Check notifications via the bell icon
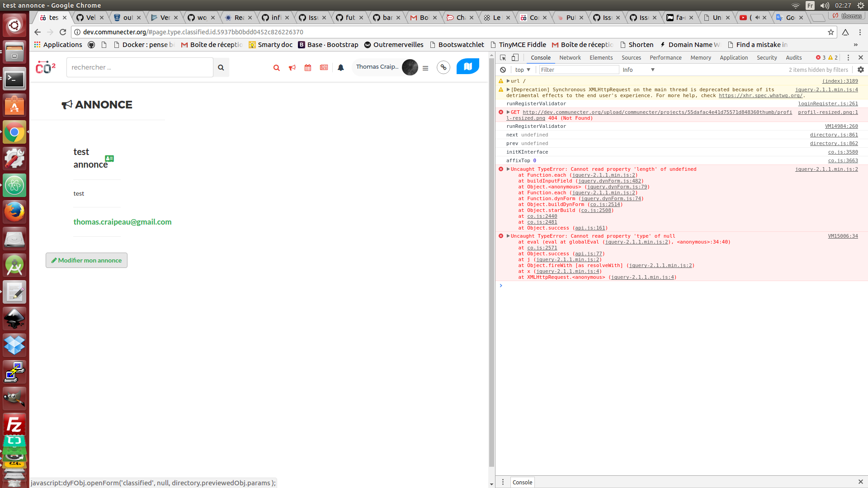 click(x=340, y=67)
